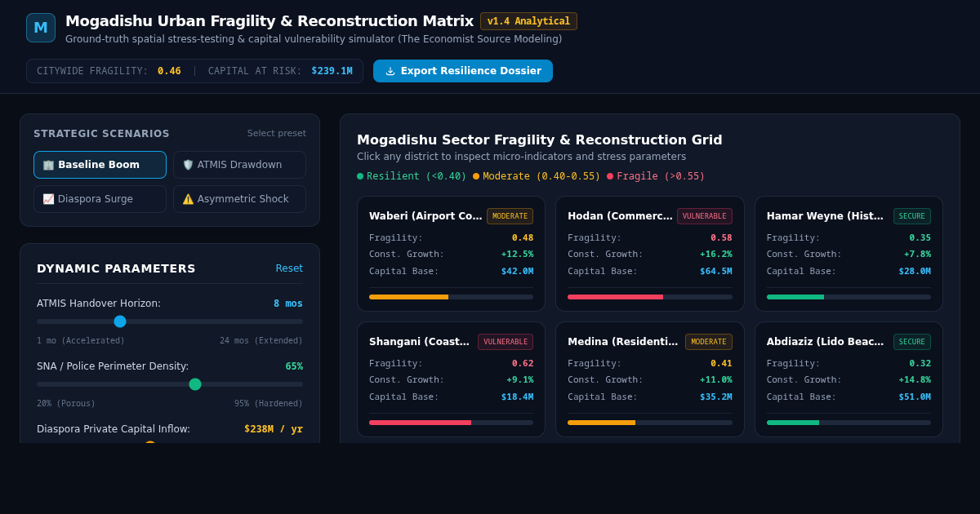Click the Diaspora Surge chart icon
This screenshot has height=514, width=980.
point(48,199)
